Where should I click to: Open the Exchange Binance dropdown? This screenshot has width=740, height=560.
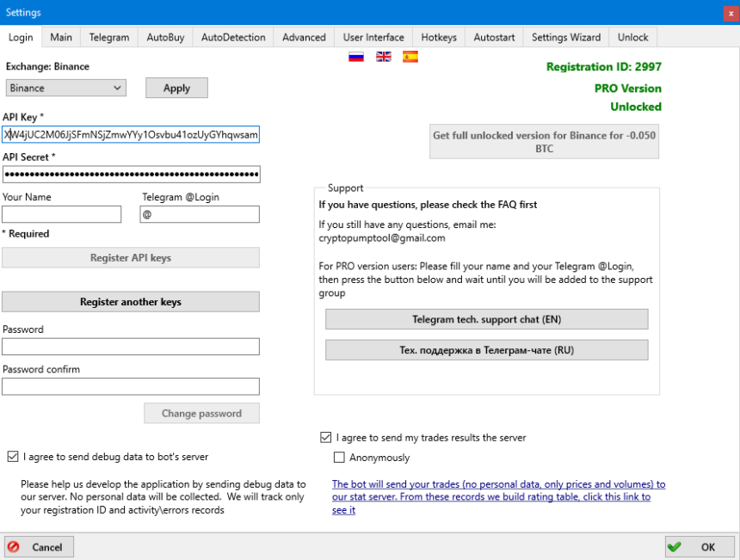[x=66, y=88]
